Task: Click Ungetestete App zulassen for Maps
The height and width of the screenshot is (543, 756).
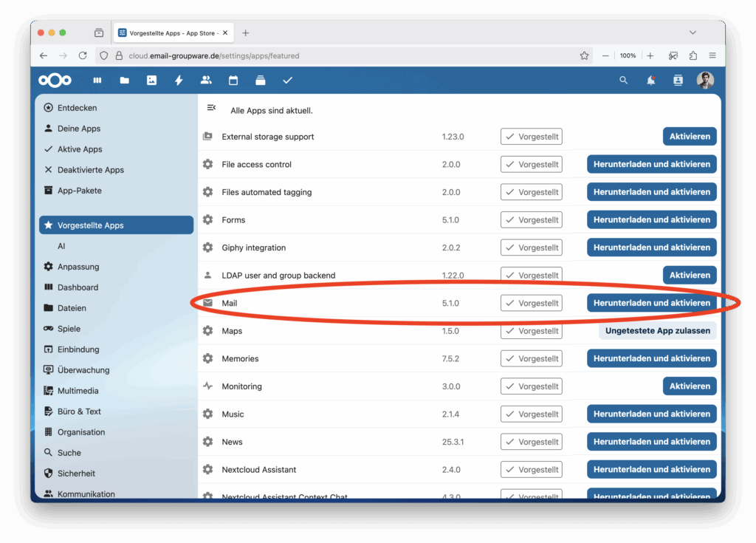Action: tap(658, 331)
